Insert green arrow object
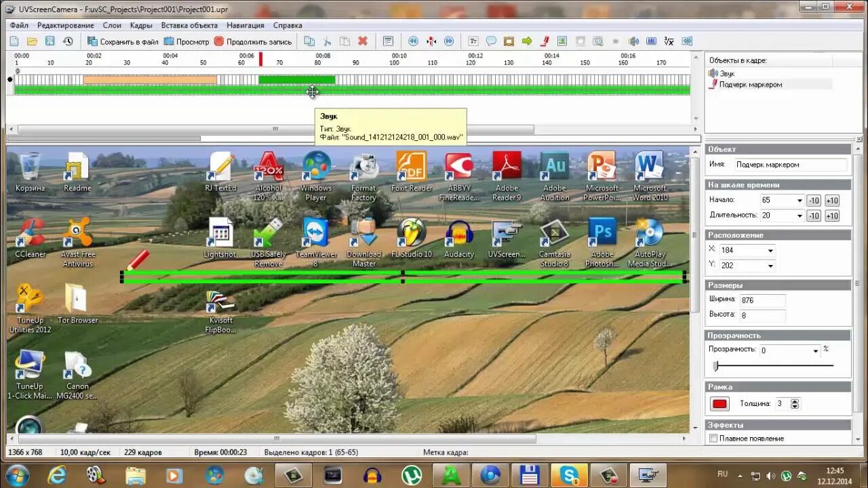The width and height of the screenshot is (868, 488). (x=527, y=41)
